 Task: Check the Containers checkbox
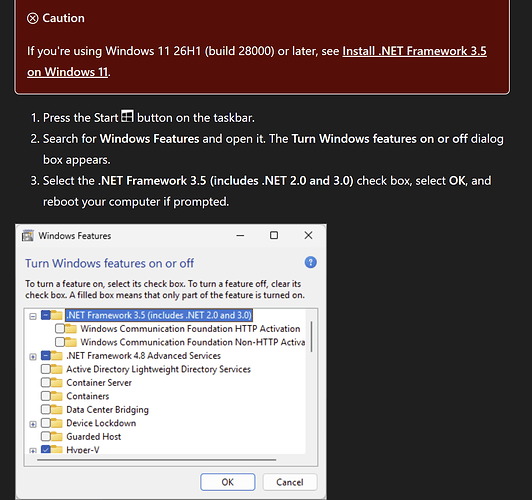(46, 396)
